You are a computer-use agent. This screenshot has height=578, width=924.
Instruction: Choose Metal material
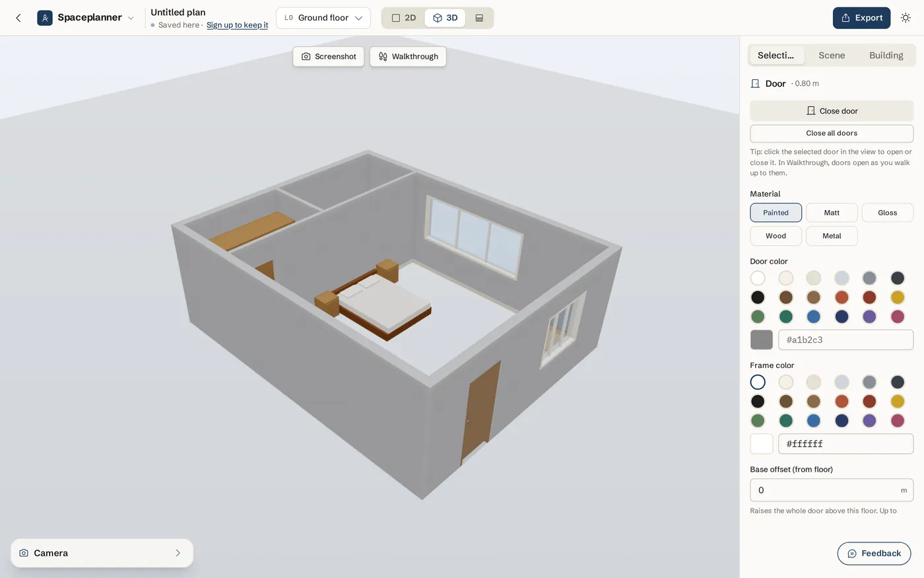tap(832, 236)
